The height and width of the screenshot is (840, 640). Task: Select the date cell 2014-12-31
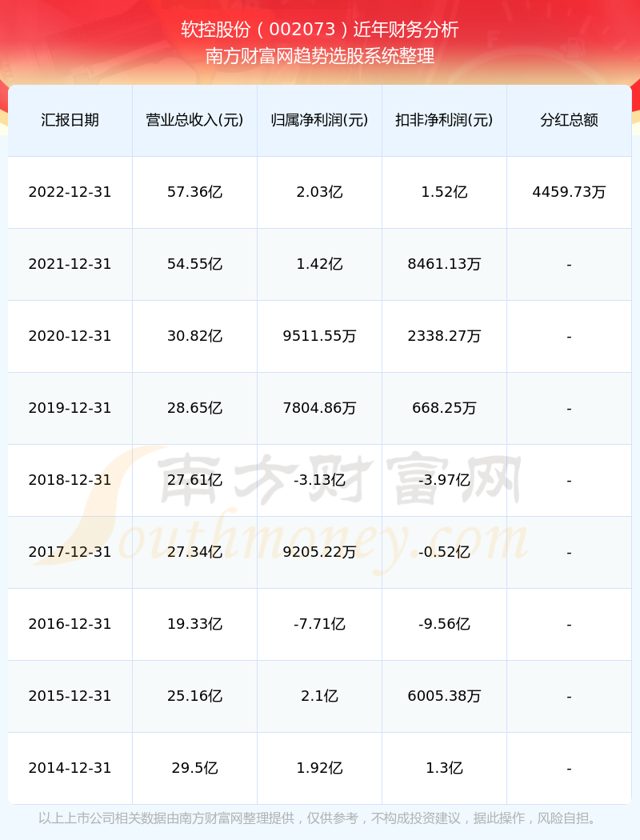[x=70, y=768]
